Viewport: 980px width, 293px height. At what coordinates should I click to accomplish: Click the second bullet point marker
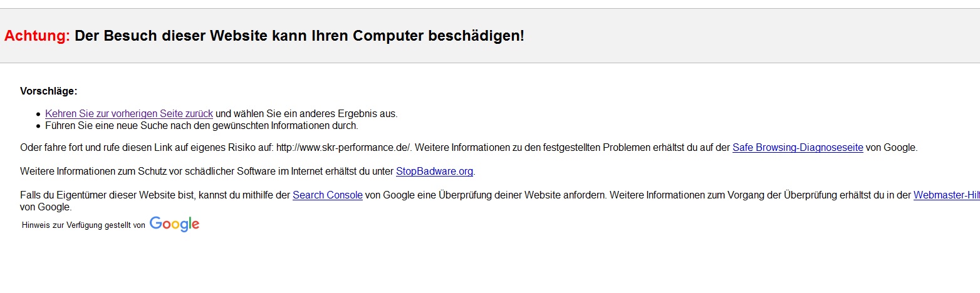(39, 126)
